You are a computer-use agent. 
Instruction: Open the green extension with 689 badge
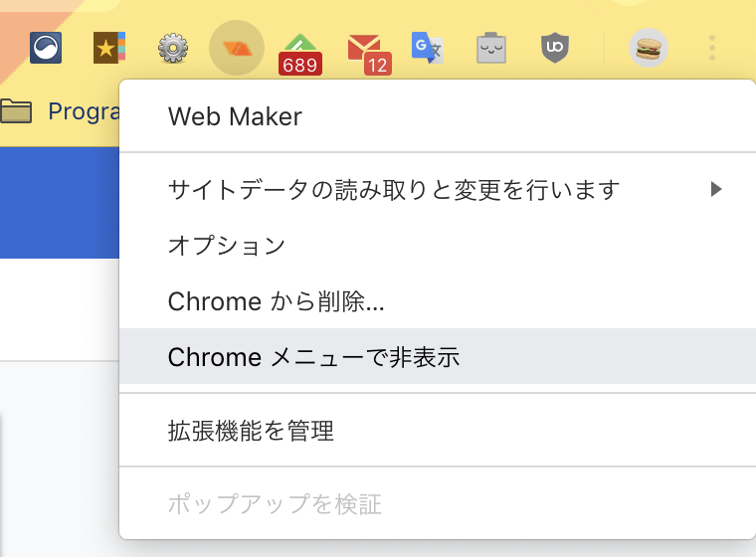click(299, 54)
